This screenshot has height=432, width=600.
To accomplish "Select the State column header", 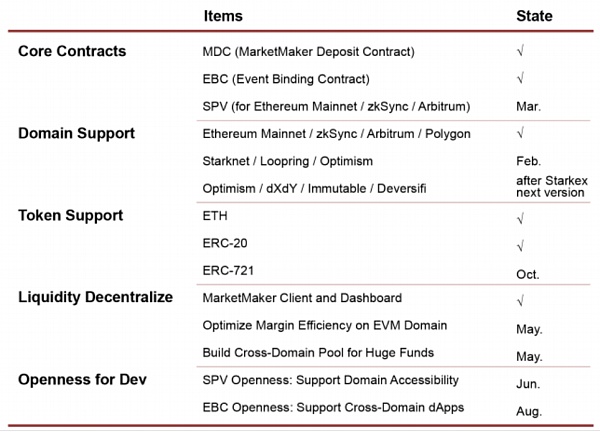I will [x=534, y=16].
